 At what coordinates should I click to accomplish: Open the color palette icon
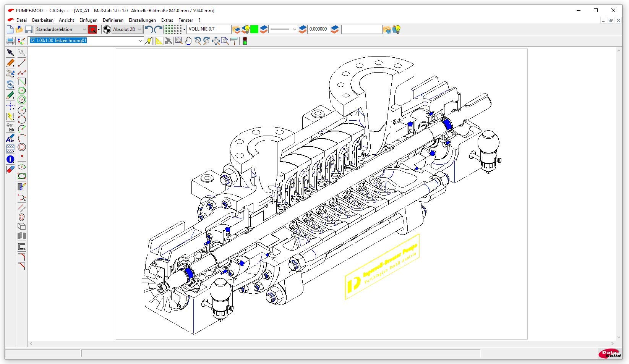(x=21, y=41)
